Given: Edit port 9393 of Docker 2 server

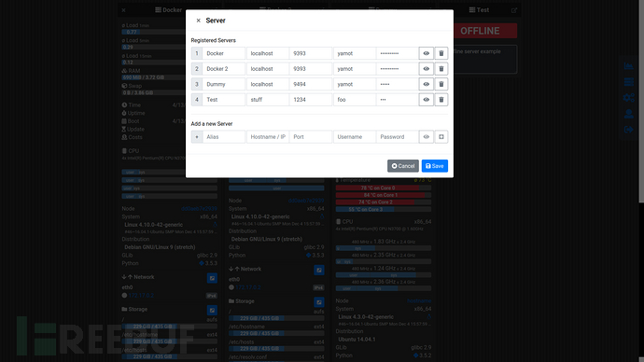Looking at the screenshot, I should click(311, 68).
